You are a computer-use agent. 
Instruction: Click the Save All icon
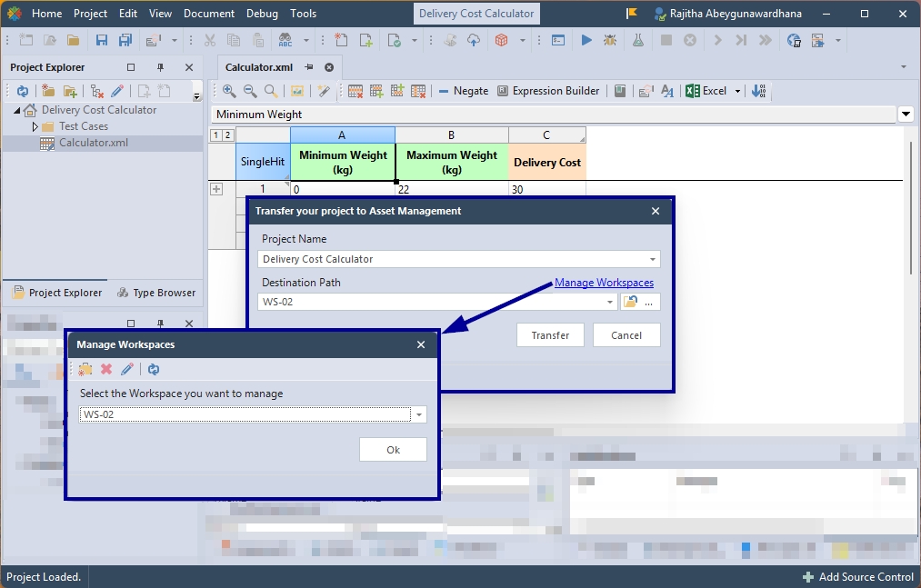pyautogui.click(x=125, y=40)
